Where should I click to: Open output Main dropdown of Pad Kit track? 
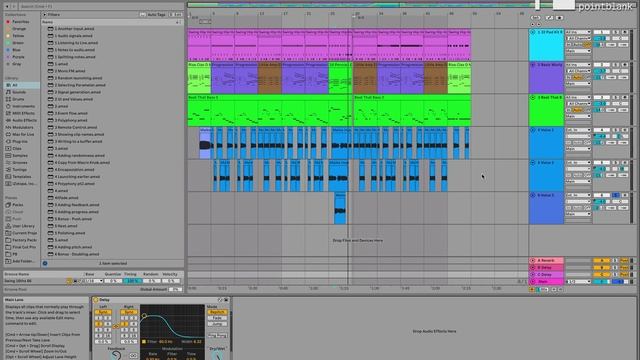point(578,51)
